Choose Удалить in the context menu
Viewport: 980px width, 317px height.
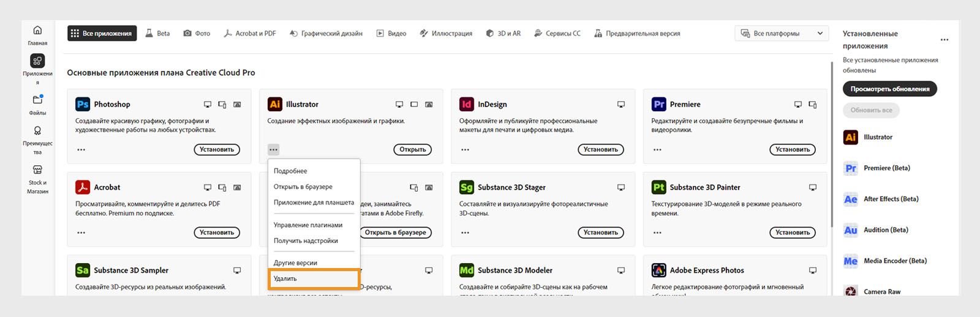pyautogui.click(x=314, y=278)
